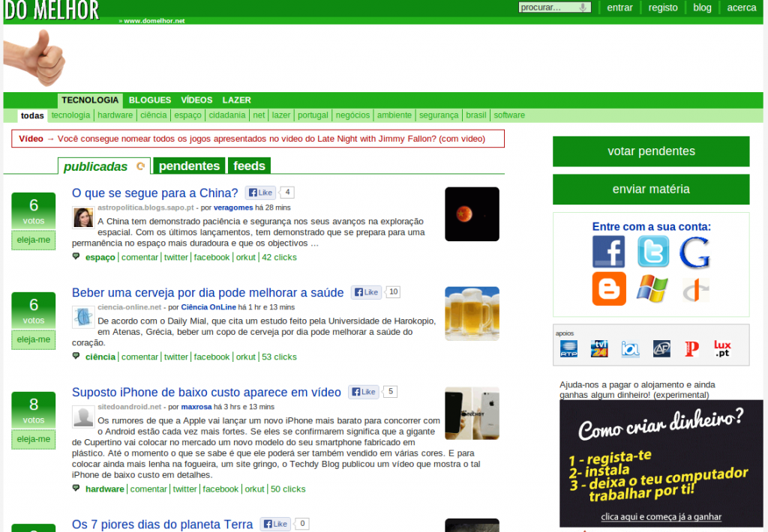Open the Jimmy Fallon video announcement link
This screenshot has width=768, height=532.
click(x=271, y=139)
